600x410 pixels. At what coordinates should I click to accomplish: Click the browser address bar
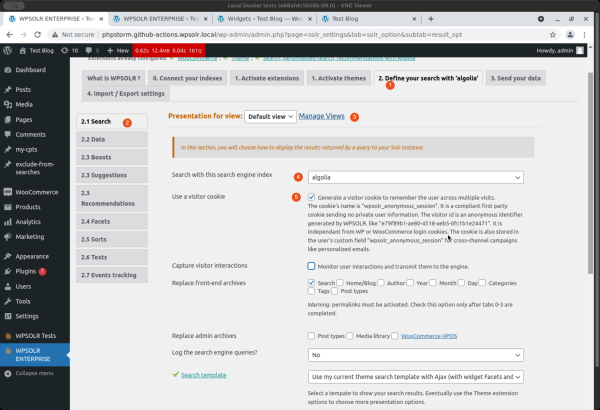click(x=300, y=32)
